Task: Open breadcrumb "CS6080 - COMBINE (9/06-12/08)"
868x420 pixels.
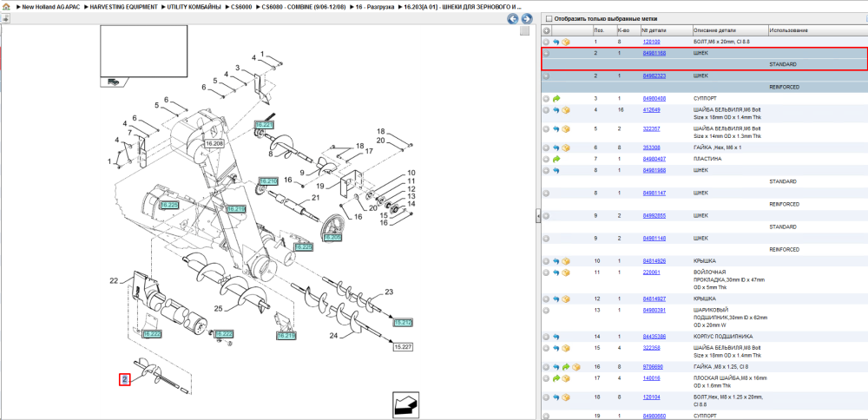Action: [305, 7]
